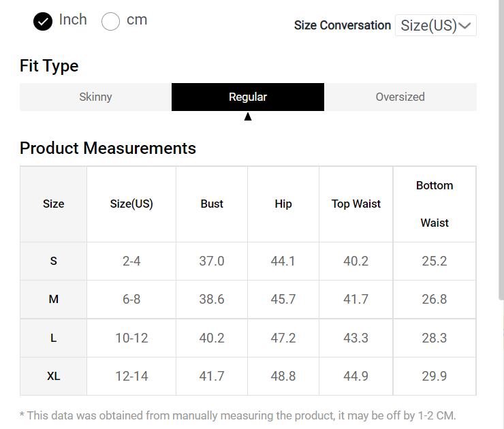The width and height of the screenshot is (504, 429).
Task: Select the XL size row label
Action: click(x=54, y=376)
